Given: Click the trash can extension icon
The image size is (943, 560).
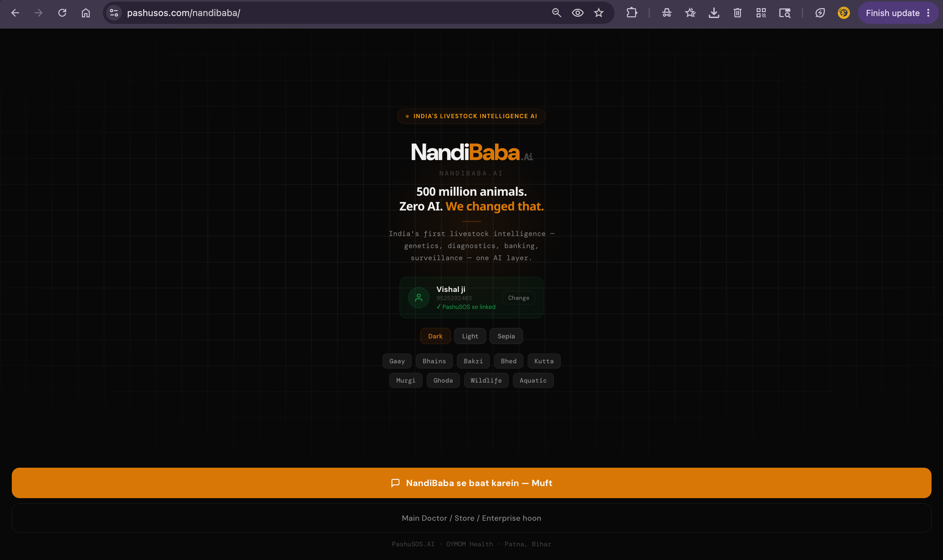Looking at the screenshot, I should [x=738, y=13].
